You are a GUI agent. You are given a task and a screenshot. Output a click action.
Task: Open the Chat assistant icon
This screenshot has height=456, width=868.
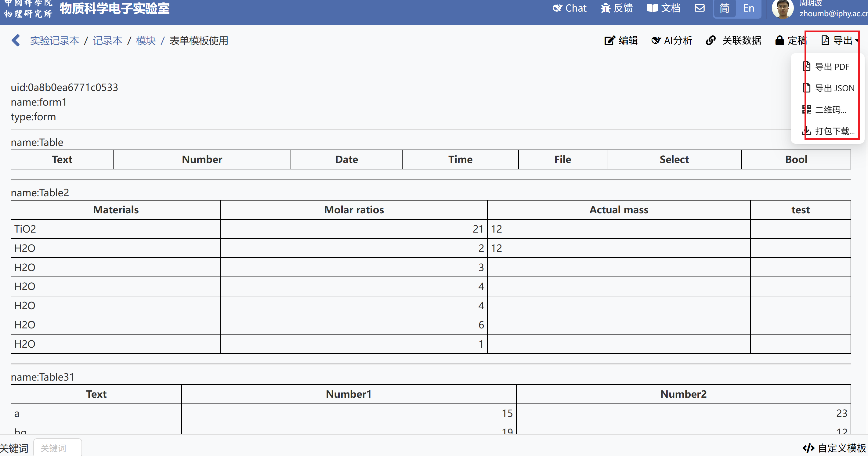tap(558, 8)
